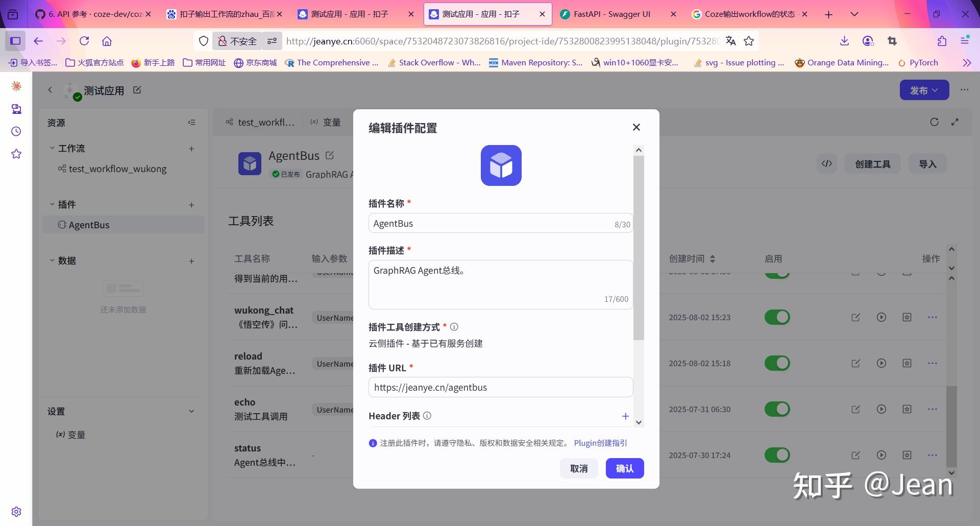This screenshot has width=980, height=526.
Task: Open the 发布 publish dropdown
Action: click(924, 90)
